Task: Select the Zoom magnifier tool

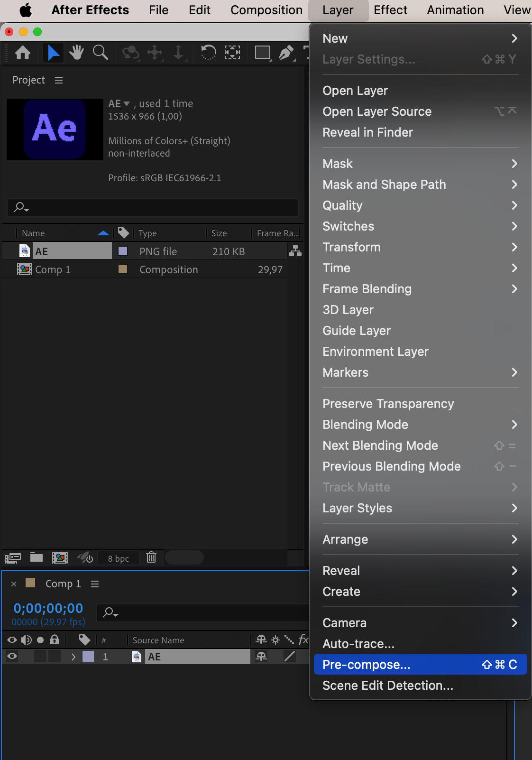Action: coord(100,52)
